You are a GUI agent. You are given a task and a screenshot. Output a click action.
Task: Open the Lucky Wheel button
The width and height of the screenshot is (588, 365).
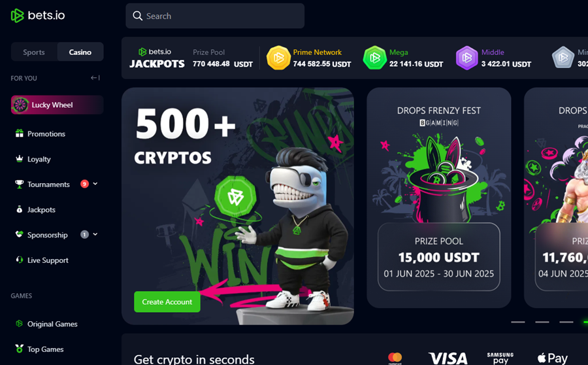[57, 105]
